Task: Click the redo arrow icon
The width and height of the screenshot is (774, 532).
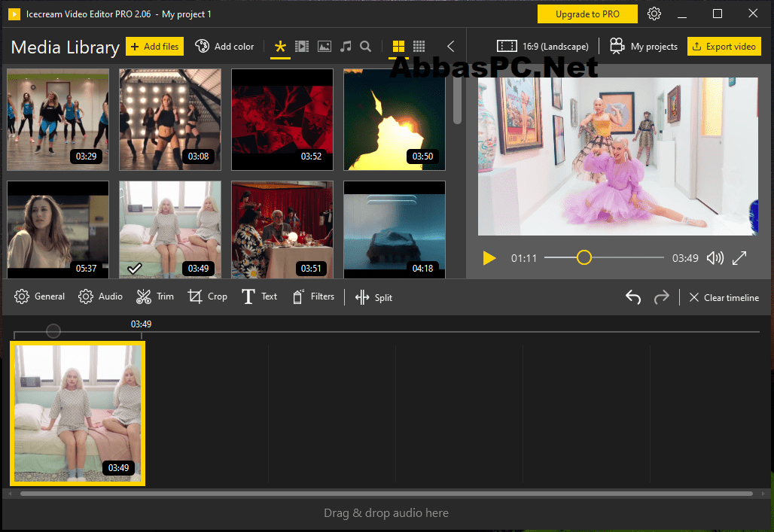Action: coord(662,297)
